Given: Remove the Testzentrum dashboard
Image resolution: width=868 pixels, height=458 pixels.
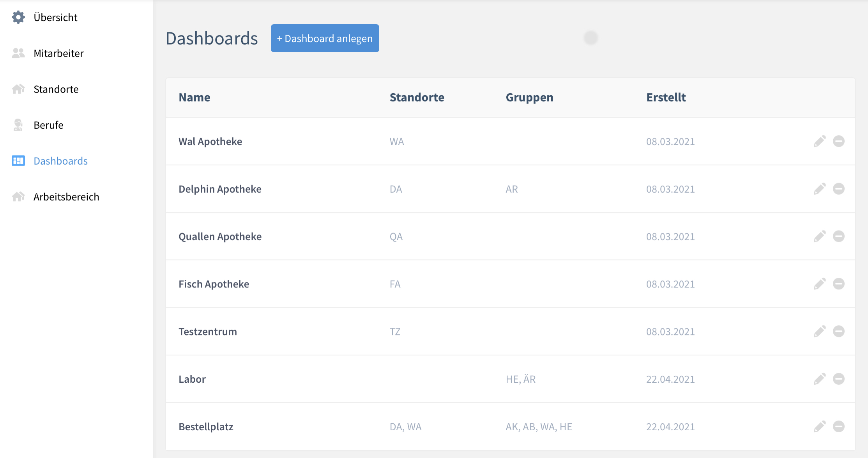Looking at the screenshot, I should [839, 332].
